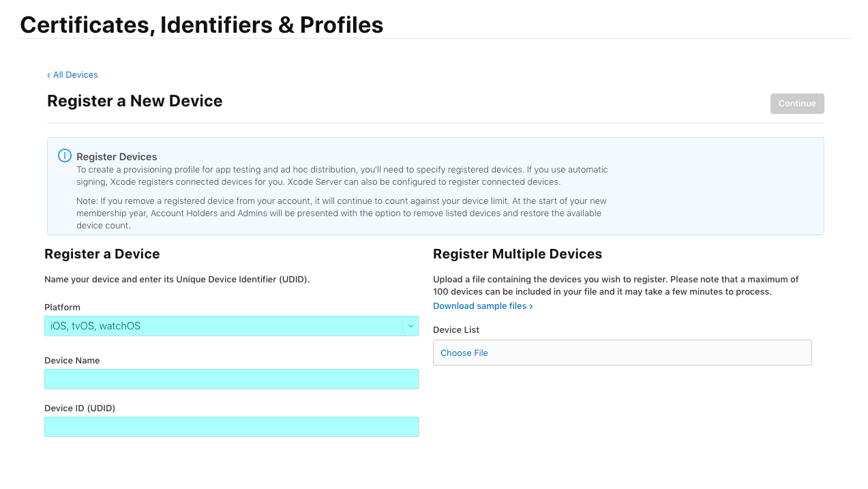The image size is (868, 489).
Task: Click the Register a New Device heading
Action: [x=134, y=101]
